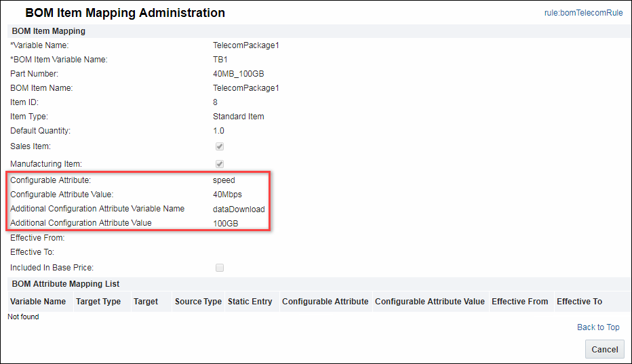Click the value TB1
Viewport: 632px width, 364px height.
[x=220, y=60]
